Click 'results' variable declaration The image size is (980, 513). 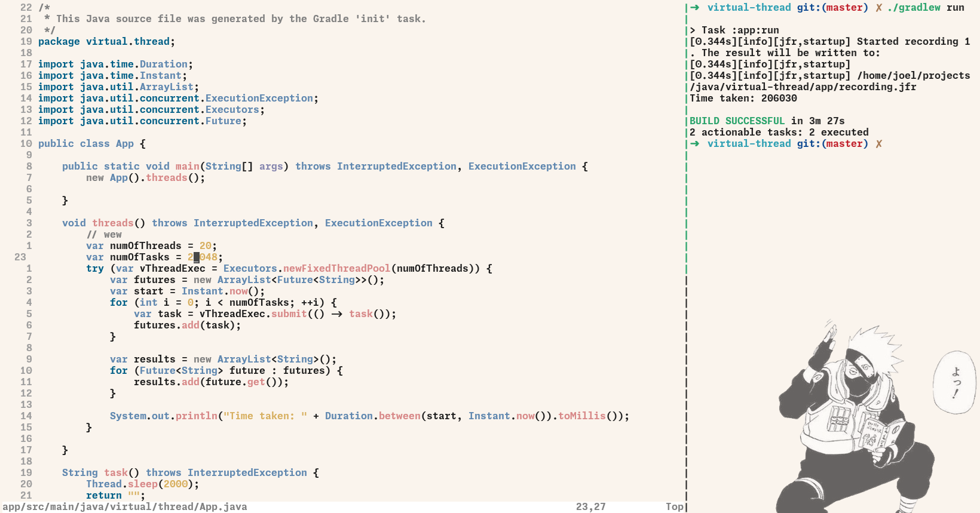coord(223,359)
